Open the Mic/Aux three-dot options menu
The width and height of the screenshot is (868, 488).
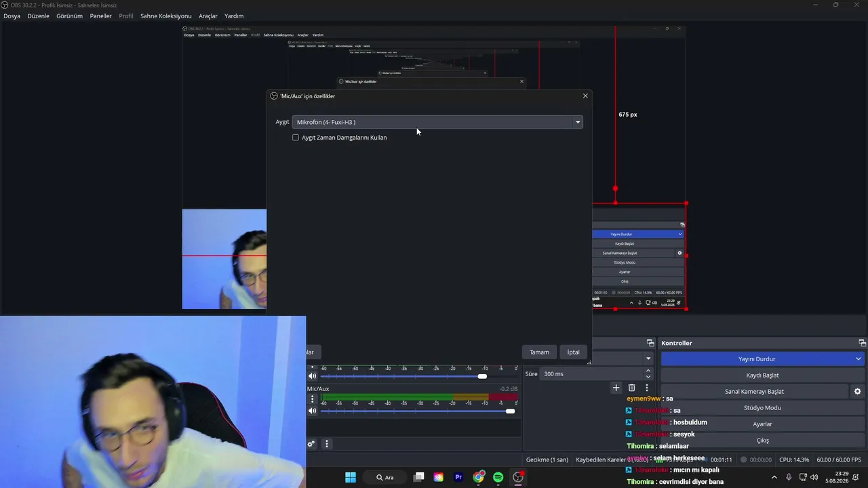(x=313, y=399)
